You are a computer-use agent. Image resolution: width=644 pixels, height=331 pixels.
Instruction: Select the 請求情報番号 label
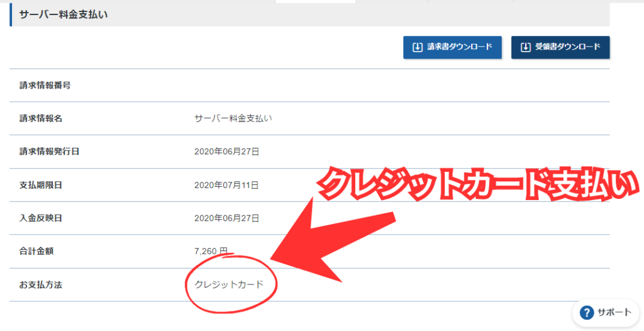pos(45,86)
